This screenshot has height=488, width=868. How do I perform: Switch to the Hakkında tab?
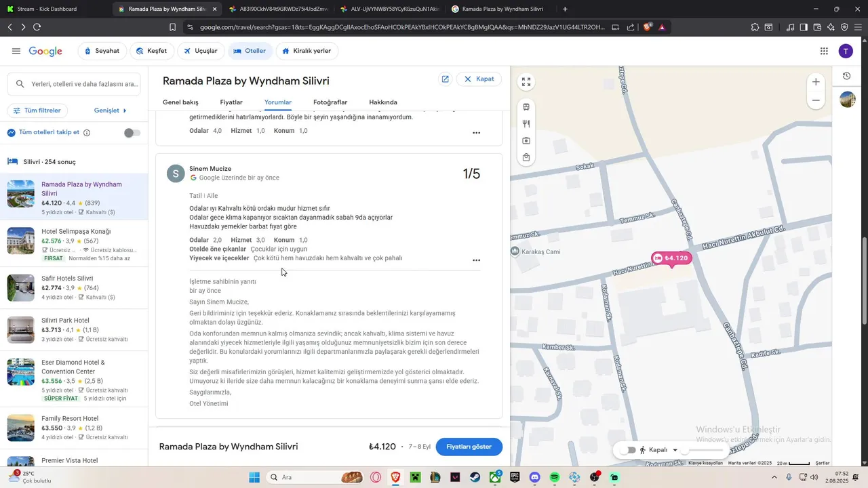(383, 102)
